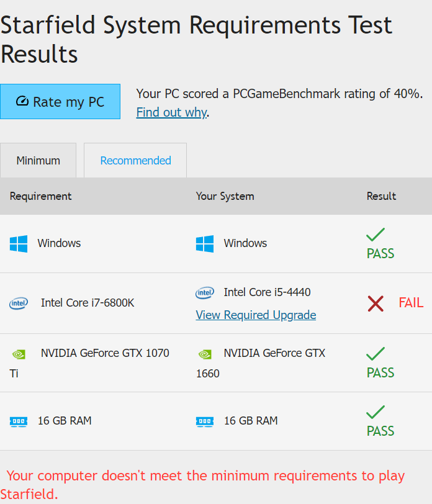Click the NVIDIA logo beside GTX 1660
The image size is (432, 504).
tap(205, 354)
